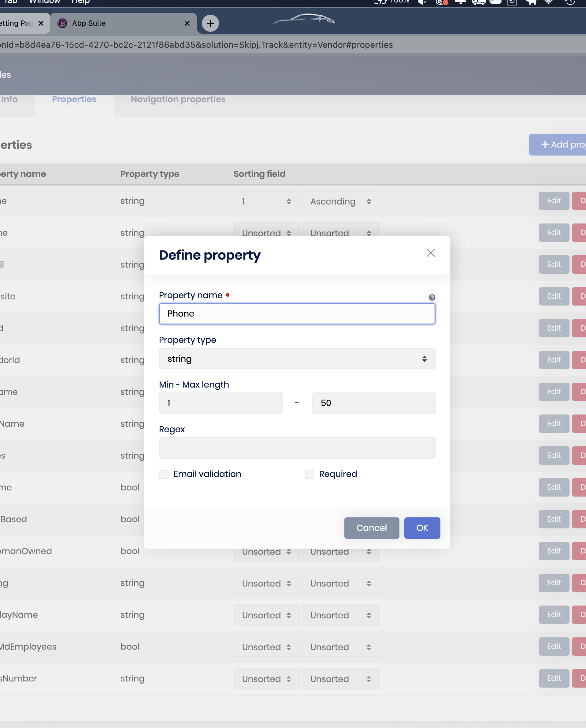586x728 pixels.
Task: Expand the Ascending sort direction dropdown
Action: coord(340,201)
